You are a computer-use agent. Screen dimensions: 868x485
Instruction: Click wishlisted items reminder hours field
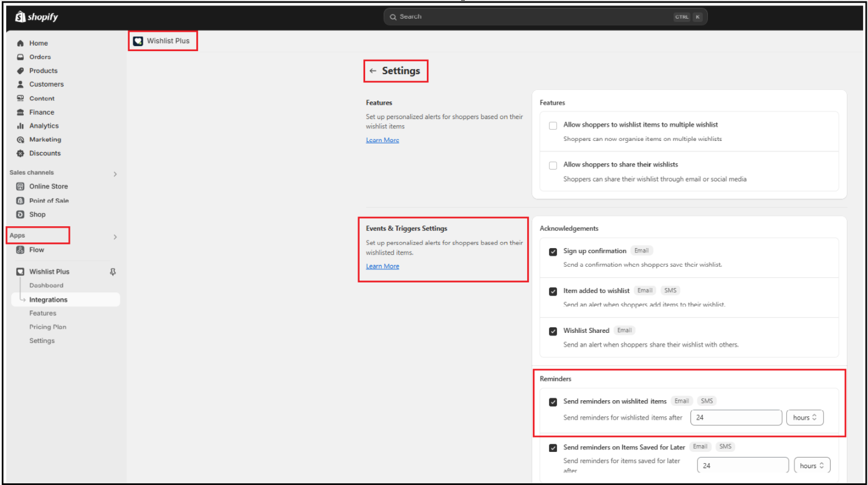coord(736,418)
